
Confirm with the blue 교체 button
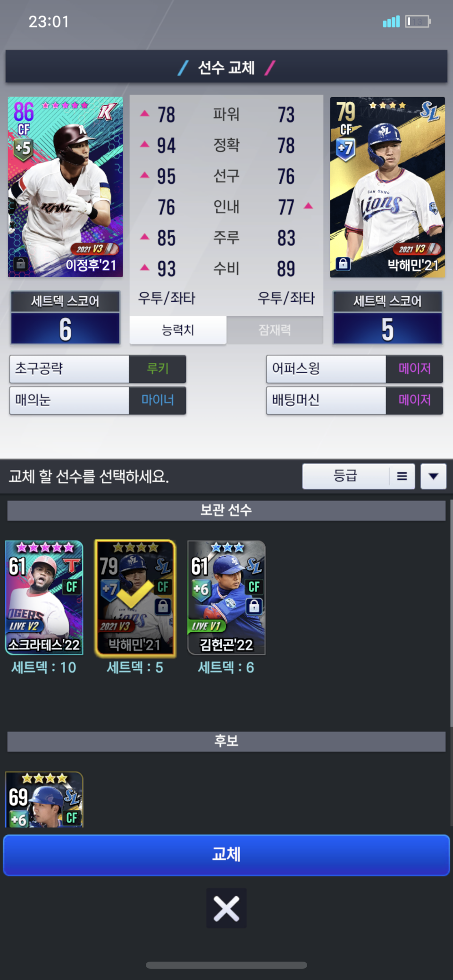pyautogui.click(x=226, y=855)
